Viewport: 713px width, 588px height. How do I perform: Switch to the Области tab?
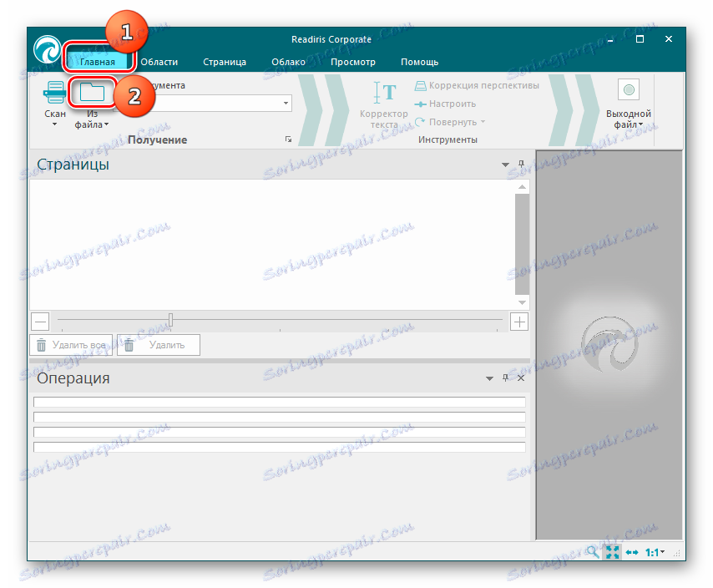[159, 62]
